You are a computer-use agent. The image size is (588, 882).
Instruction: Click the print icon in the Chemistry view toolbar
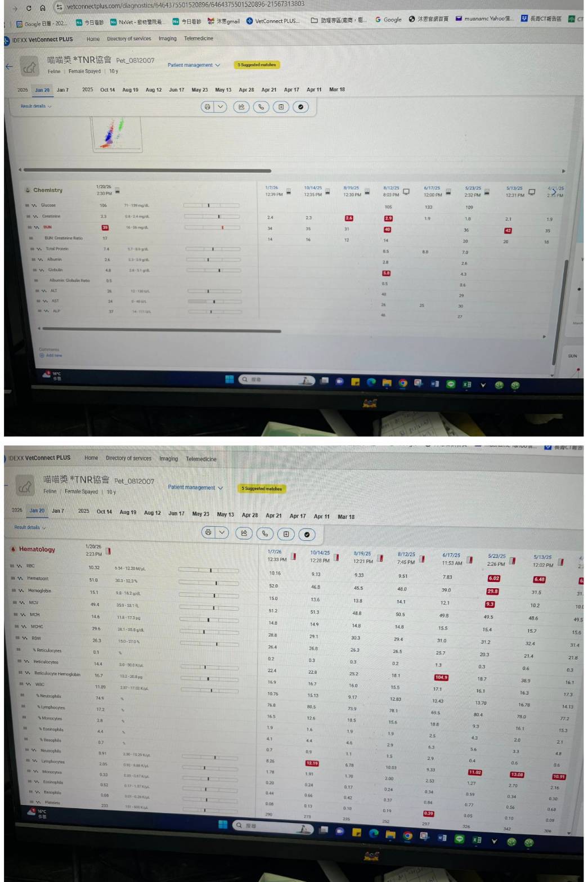(x=208, y=107)
